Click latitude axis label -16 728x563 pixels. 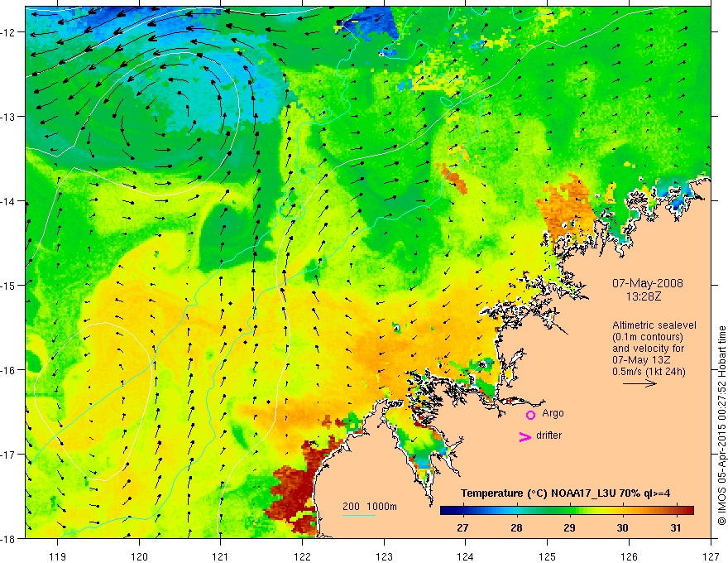tap(8, 370)
